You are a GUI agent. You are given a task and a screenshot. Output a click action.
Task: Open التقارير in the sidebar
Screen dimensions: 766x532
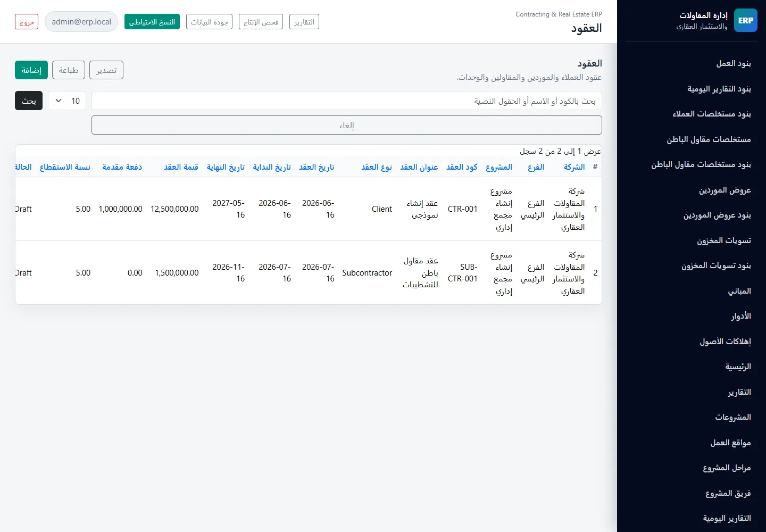[739, 392]
